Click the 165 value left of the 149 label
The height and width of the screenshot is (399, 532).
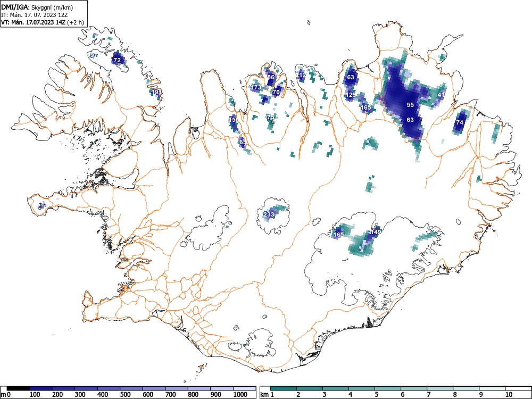pyautogui.click(x=338, y=235)
